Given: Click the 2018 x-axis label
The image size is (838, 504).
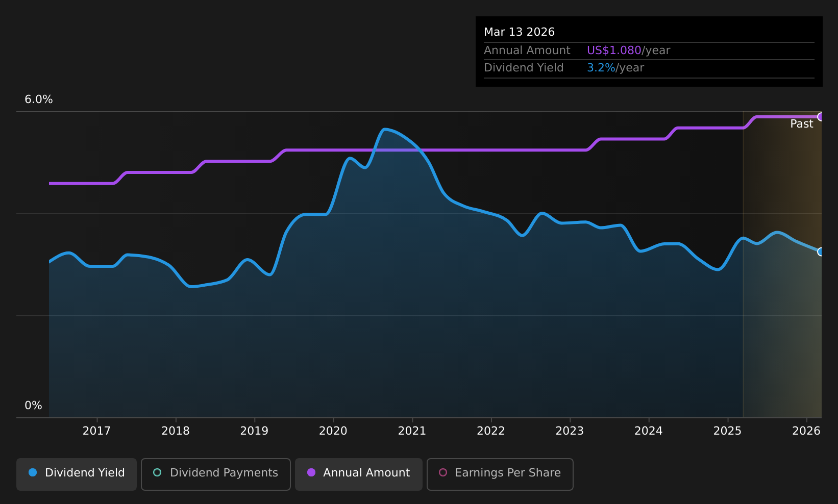Looking at the screenshot, I should pyautogui.click(x=176, y=431).
